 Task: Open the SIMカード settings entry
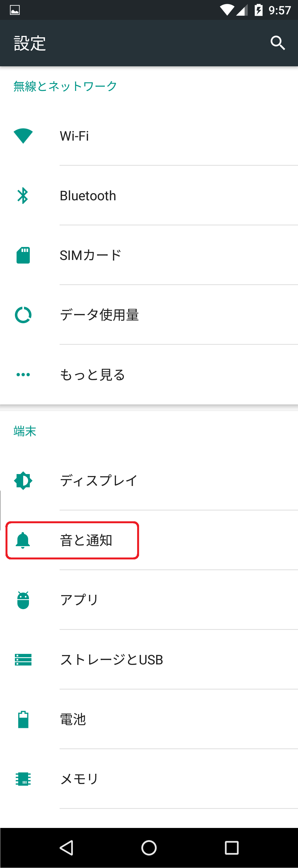(149, 255)
